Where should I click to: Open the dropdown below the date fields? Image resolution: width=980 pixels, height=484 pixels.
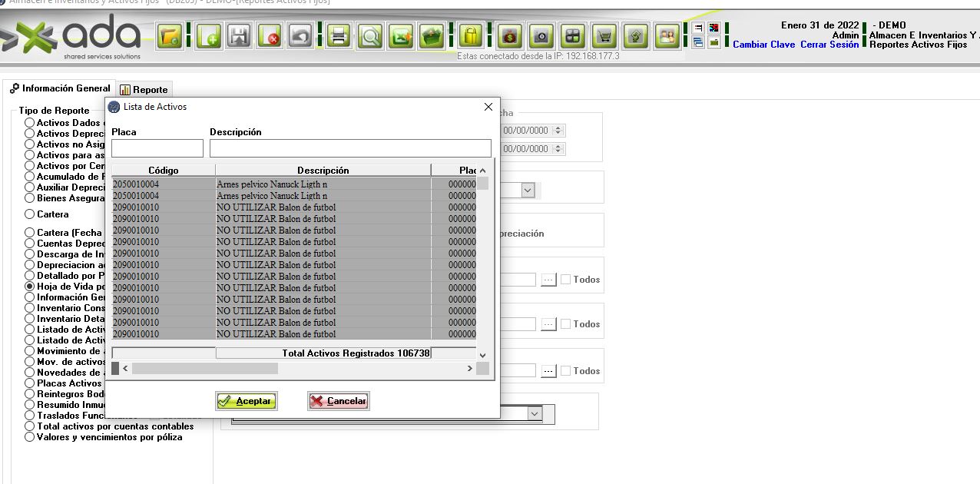pyautogui.click(x=528, y=191)
